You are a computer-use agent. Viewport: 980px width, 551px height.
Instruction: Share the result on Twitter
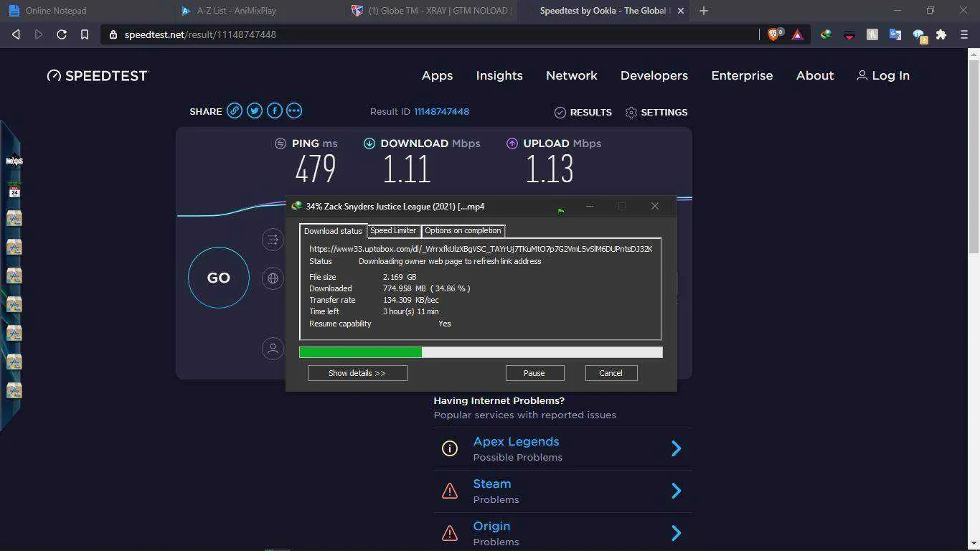(255, 110)
